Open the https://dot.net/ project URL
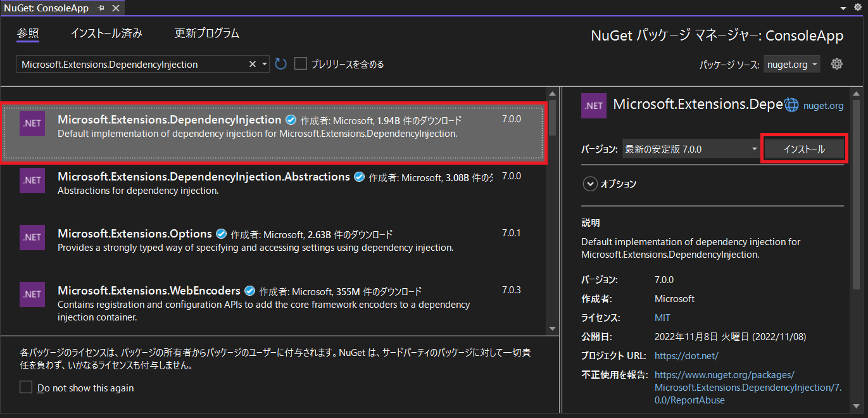Image resolution: width=868 pixels, height=418 pixels. coord(686,355)
